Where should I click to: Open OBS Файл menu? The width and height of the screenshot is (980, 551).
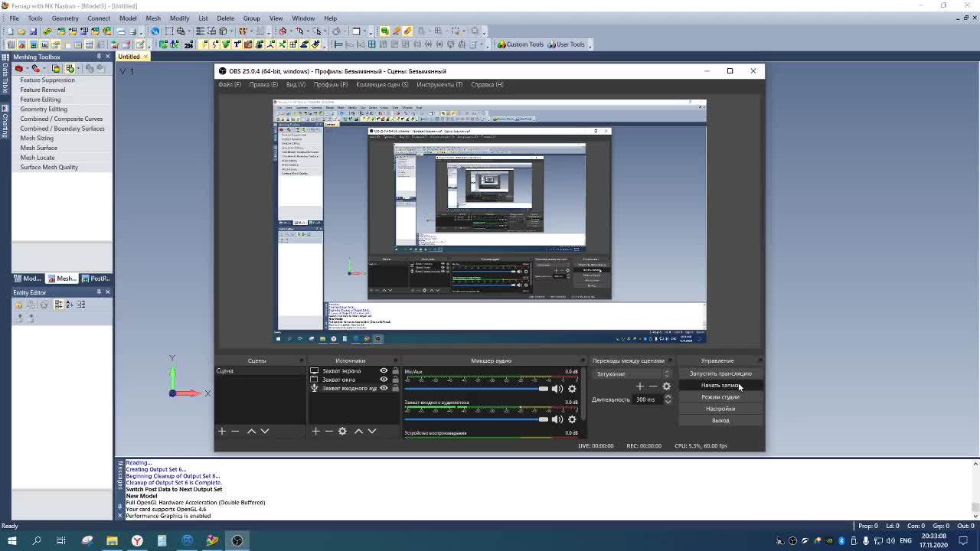point(229,84)
